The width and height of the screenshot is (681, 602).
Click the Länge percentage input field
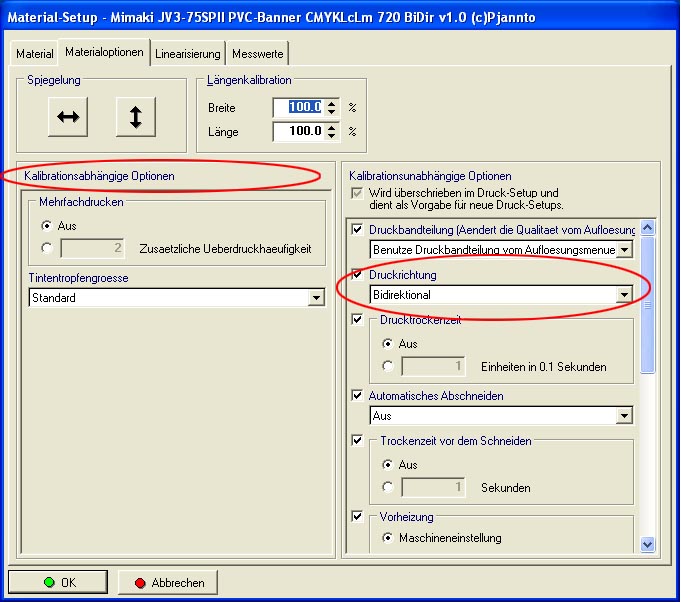point(298,131)
